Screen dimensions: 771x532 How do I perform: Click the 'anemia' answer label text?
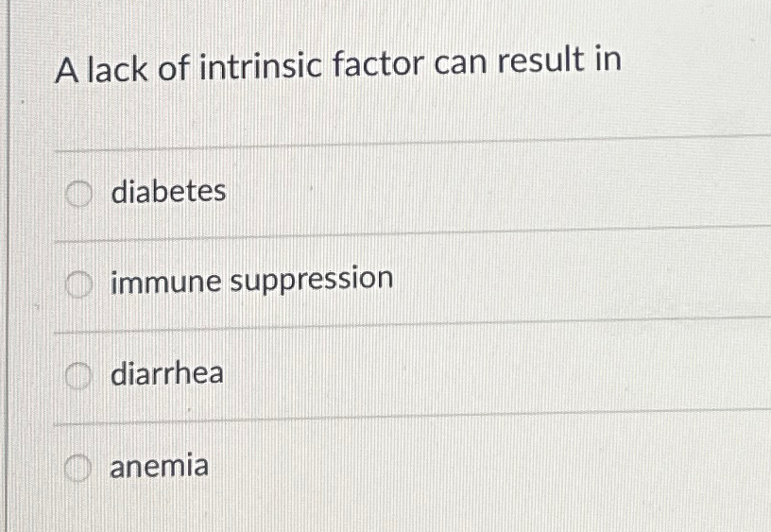[x=160, y=466]
